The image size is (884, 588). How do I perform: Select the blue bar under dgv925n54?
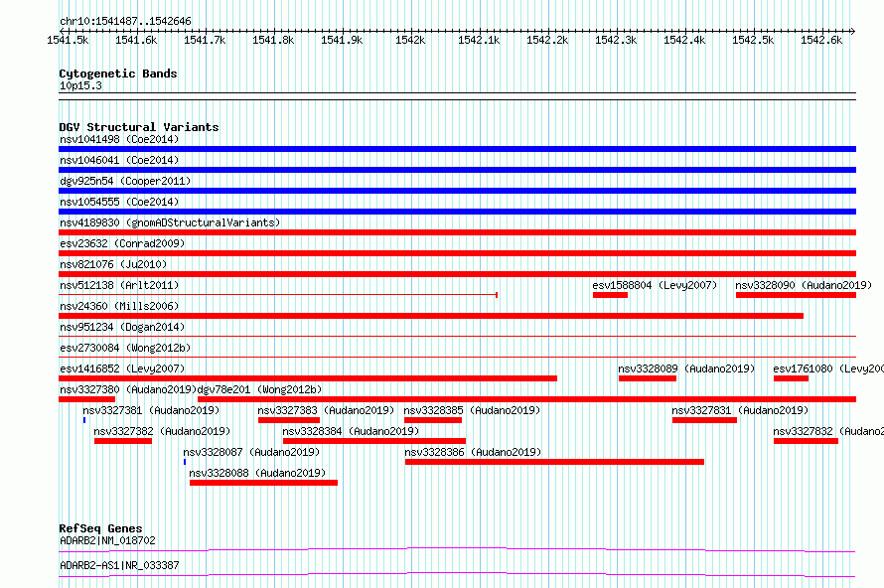coord(457,191)
